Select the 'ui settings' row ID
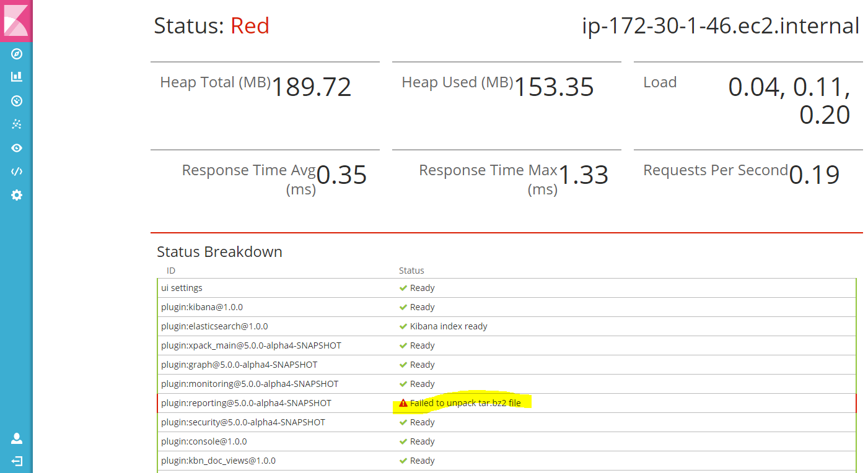Screen dimensions: 868x473 pyautogui.click(x=182, y=288)
